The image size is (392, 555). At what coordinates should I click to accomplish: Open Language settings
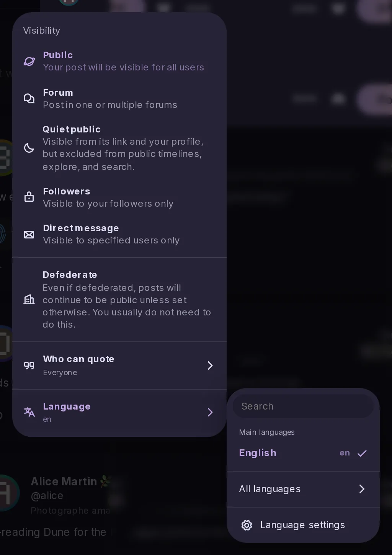[303, 525]
